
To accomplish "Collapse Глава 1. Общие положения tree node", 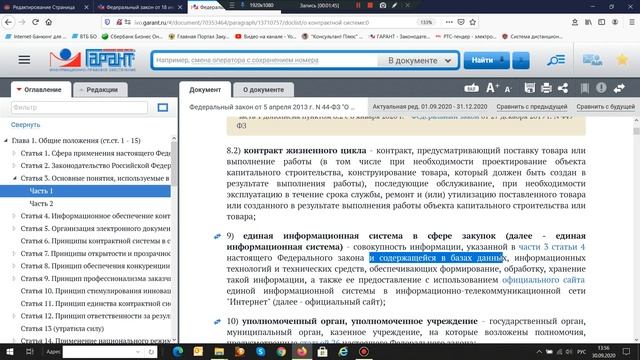I will 6,140.
